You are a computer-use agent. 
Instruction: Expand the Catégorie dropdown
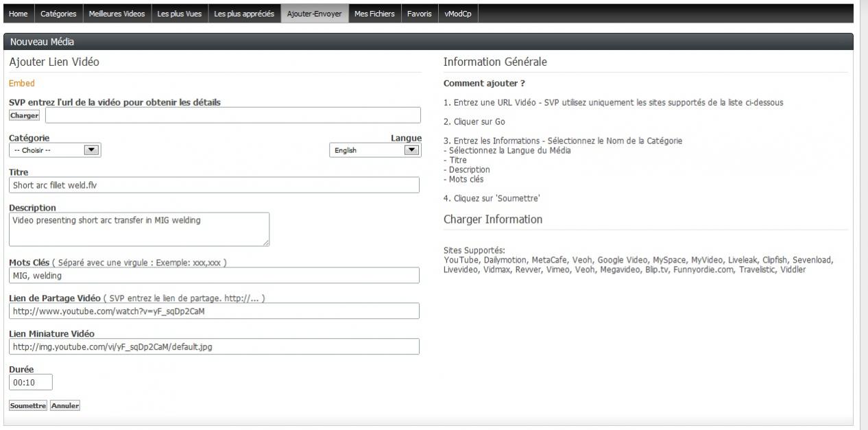point(55,150)
